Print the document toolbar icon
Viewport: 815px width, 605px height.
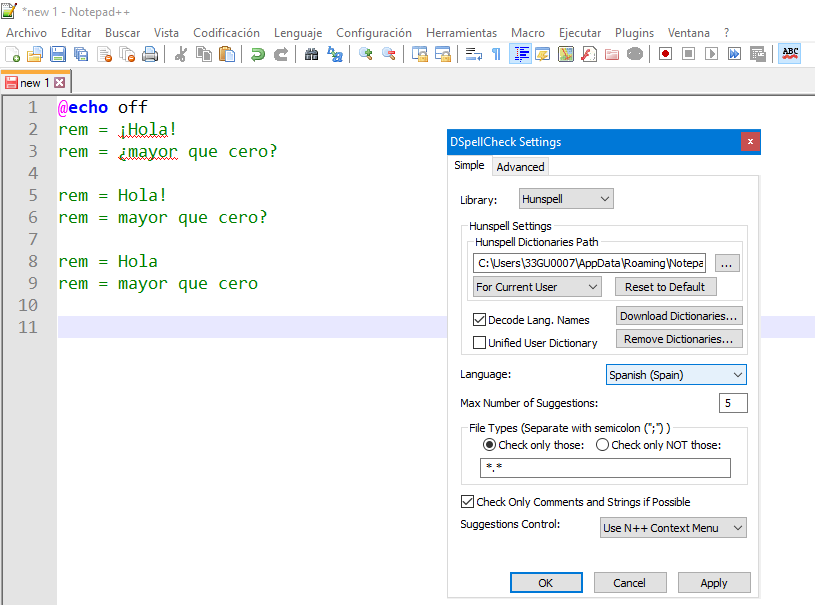[x=150, y=54]
